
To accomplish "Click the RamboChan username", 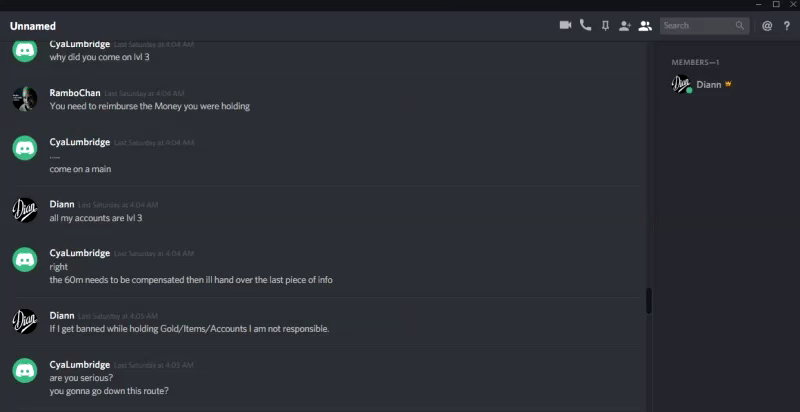I will 75,92.
